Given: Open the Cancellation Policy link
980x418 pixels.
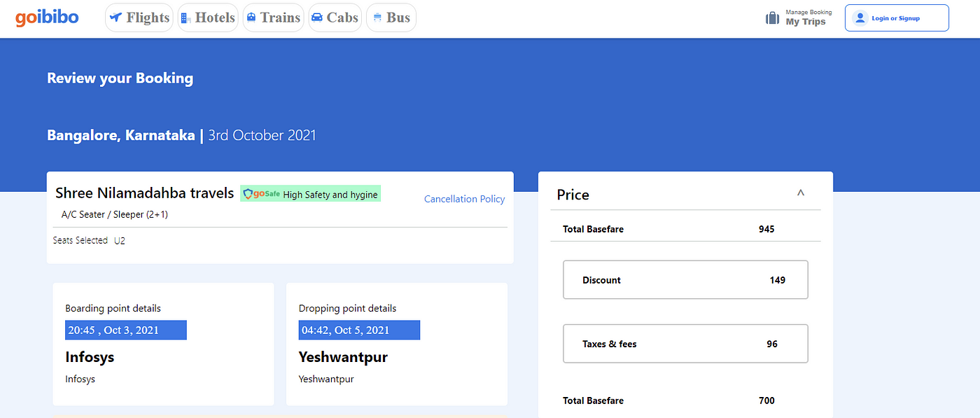Looking at the screenshot, I should [x=464, y=199].
